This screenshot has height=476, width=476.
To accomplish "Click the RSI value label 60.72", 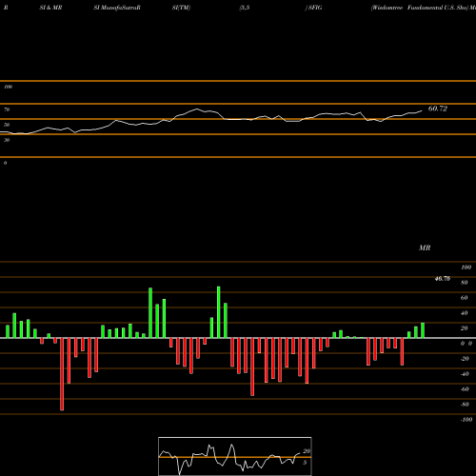I will (438, 109).
